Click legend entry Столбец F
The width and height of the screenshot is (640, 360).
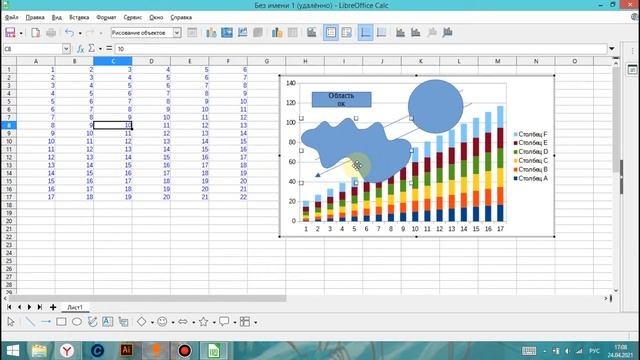point(530,134)
